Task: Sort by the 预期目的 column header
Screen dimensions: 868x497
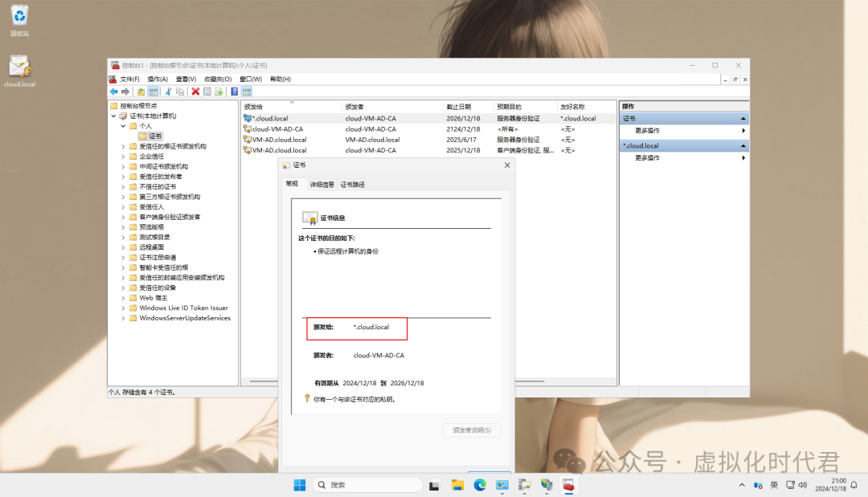Action: click(x=526, y=107)
